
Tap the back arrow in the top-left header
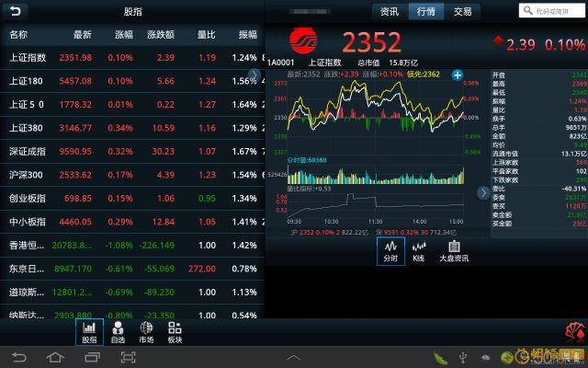15,11
